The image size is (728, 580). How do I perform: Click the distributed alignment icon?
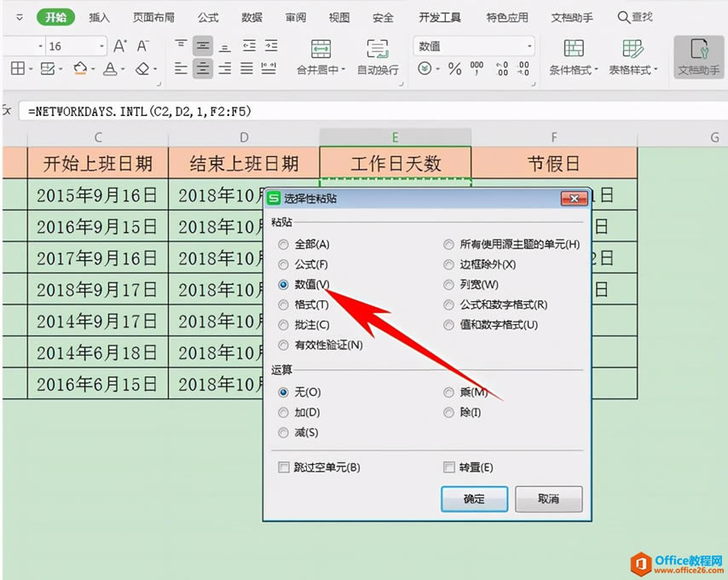[269, 69]
